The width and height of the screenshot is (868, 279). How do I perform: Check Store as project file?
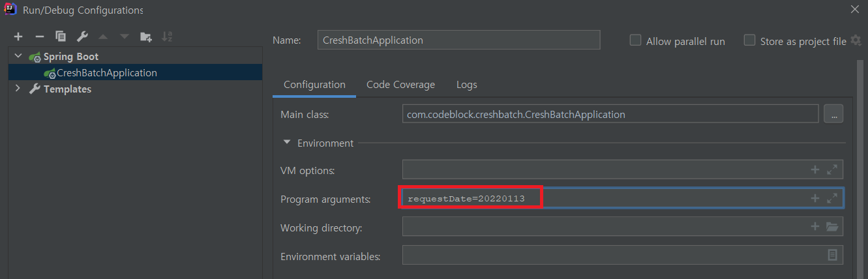click(x=749, y=40)
